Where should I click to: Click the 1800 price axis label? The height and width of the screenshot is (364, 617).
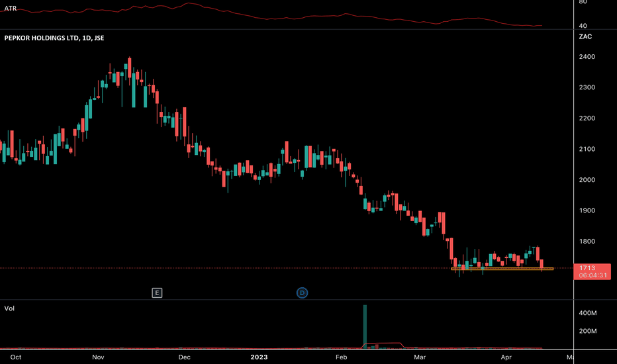(x=587, y=242)
